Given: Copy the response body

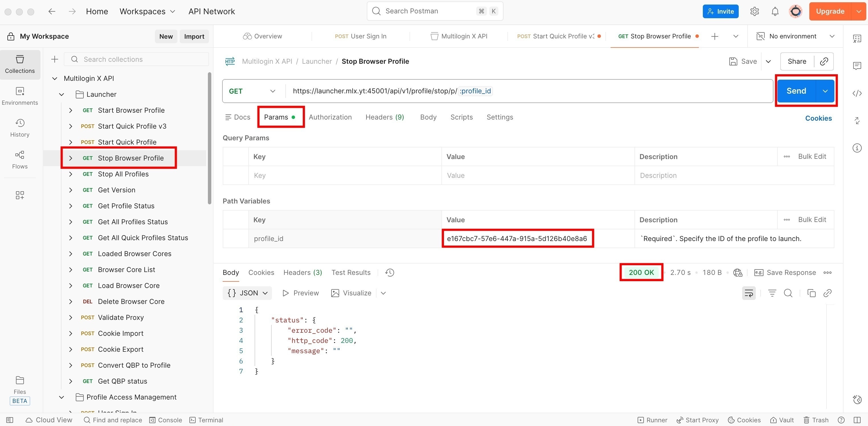Looking at the screenshot, I should coord(811,293).
